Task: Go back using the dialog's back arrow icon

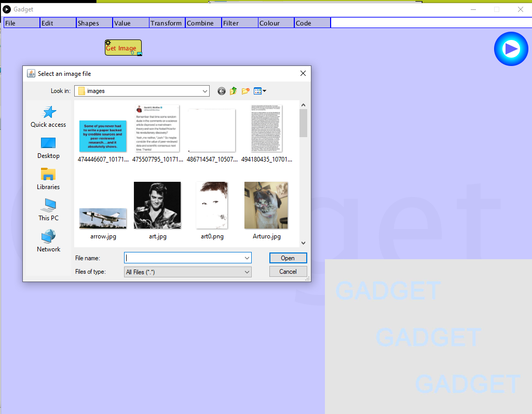Action: click(x=222, y=91)
